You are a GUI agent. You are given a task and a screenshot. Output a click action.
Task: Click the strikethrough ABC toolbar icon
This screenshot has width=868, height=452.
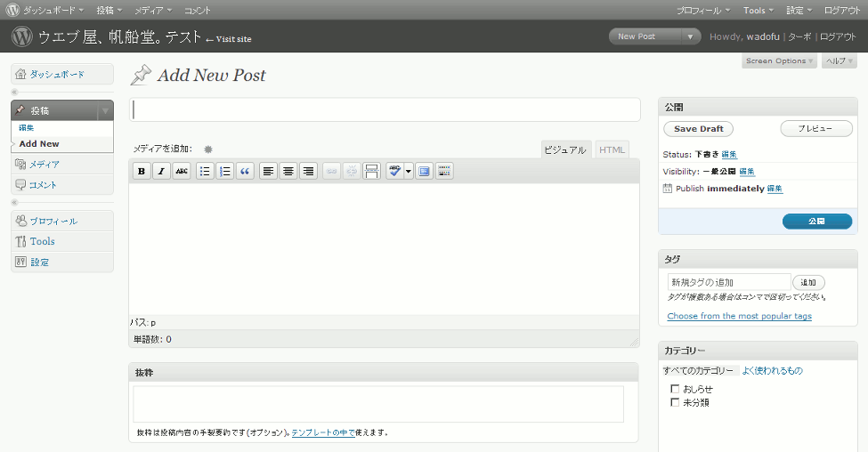(182, 171)
